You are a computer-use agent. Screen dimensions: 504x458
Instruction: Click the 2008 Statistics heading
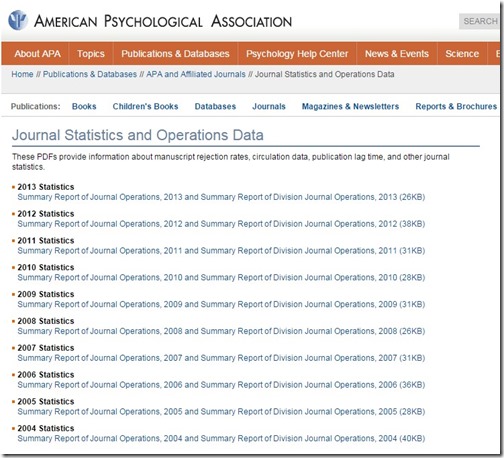tap(46, 321)
